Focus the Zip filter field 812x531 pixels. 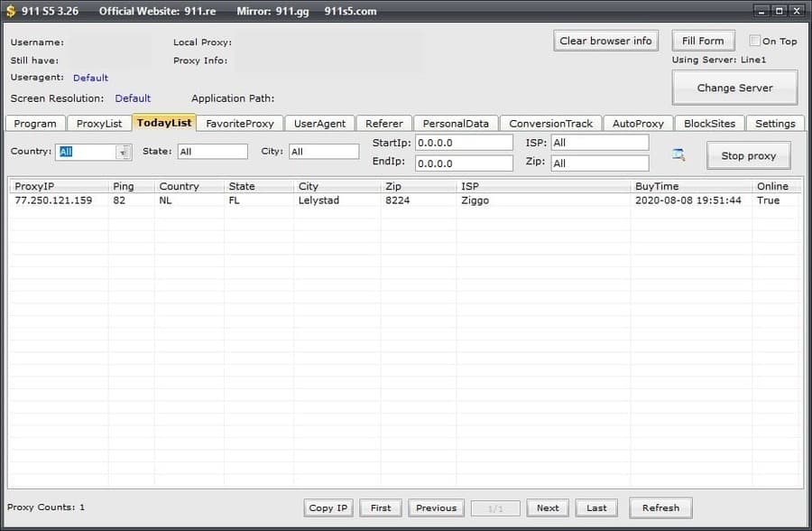coord(600,163)
